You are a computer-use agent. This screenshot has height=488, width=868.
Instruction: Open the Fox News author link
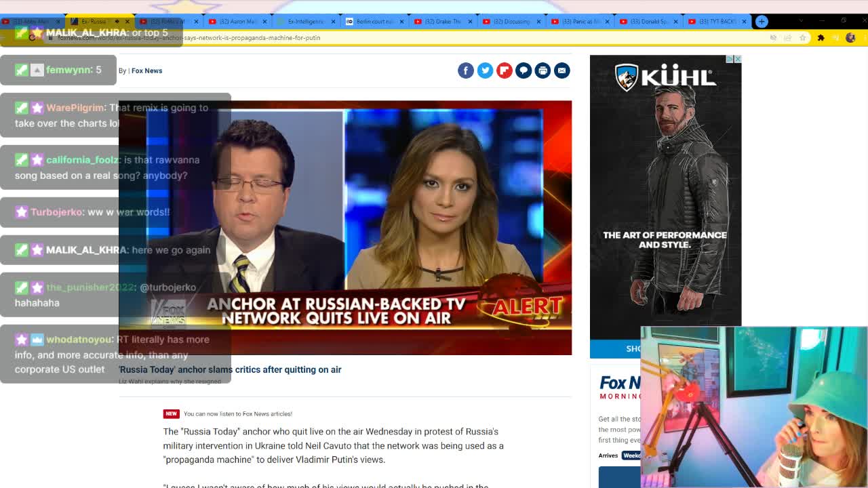pyautogui.click(x=146, y=70)
